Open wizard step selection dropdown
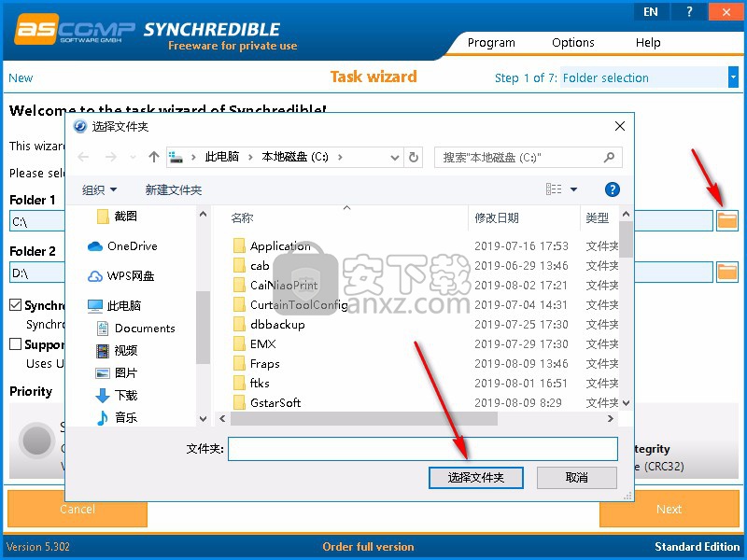 [x=733, y=77]
